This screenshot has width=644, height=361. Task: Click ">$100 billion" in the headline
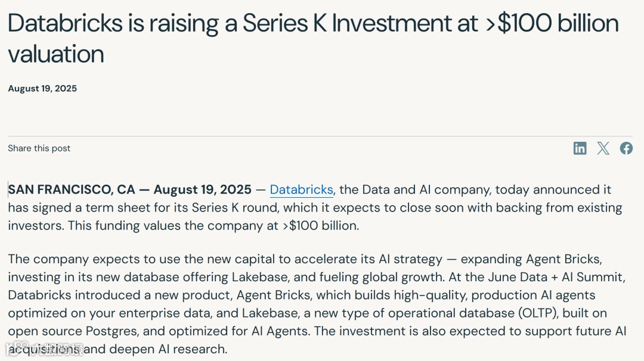tap(552, 24)
